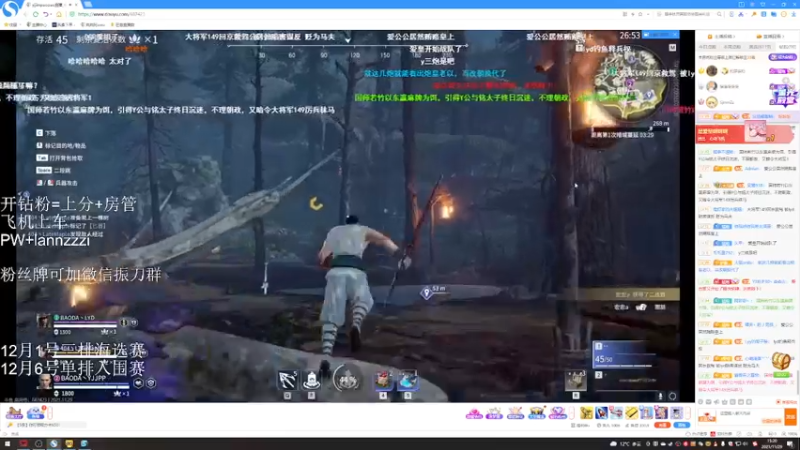Select the fifth purple heart gift icon

coord(557,413)
